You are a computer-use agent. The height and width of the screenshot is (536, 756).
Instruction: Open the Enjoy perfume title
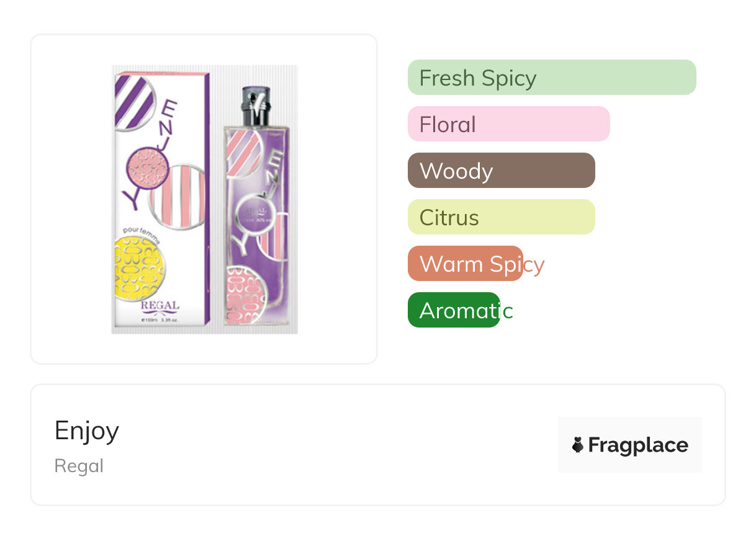click(x=87, y=431)
